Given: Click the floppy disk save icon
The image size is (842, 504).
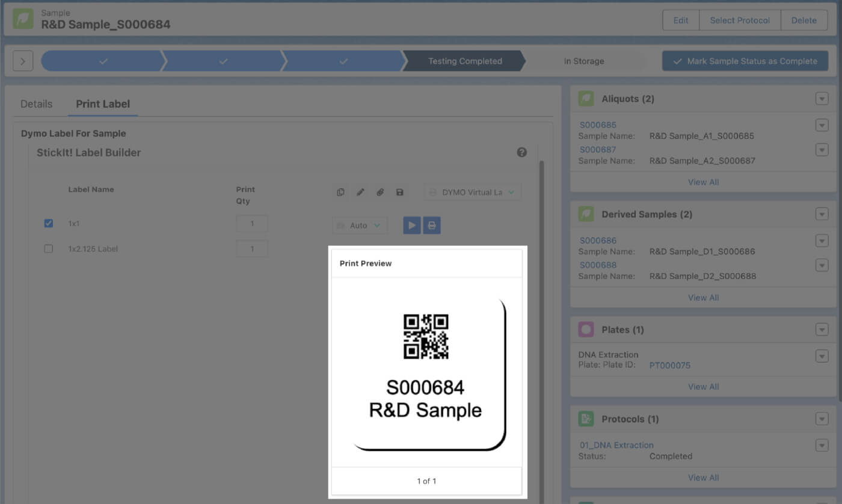Looking at the screenshot, I should [x=400, y=192].
